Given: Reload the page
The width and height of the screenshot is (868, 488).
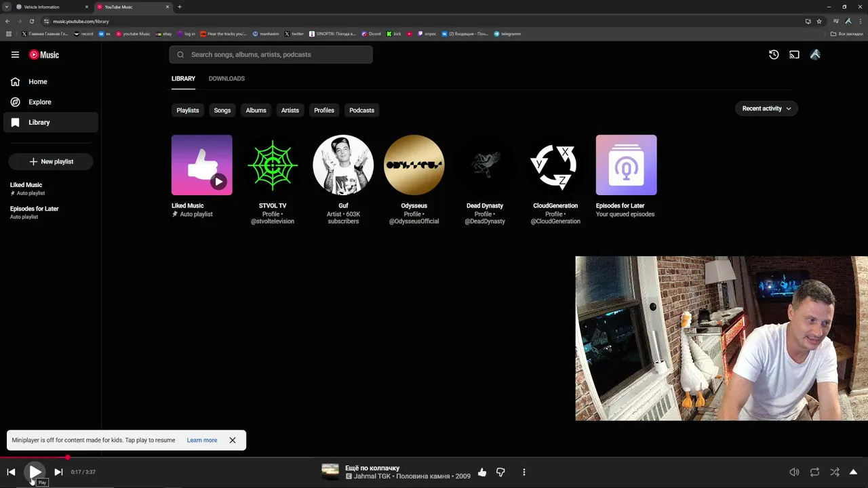Looking at the screenshot, I should click(31, 21).
